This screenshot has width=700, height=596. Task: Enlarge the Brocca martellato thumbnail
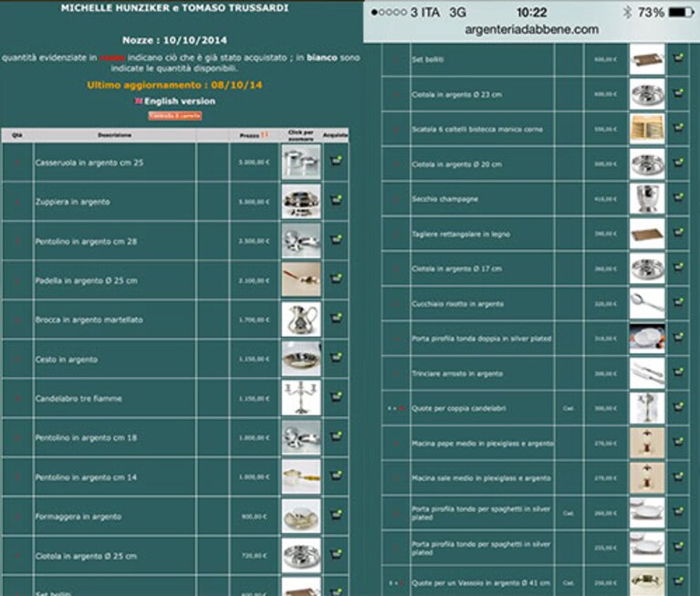click(x=301, y=319)
